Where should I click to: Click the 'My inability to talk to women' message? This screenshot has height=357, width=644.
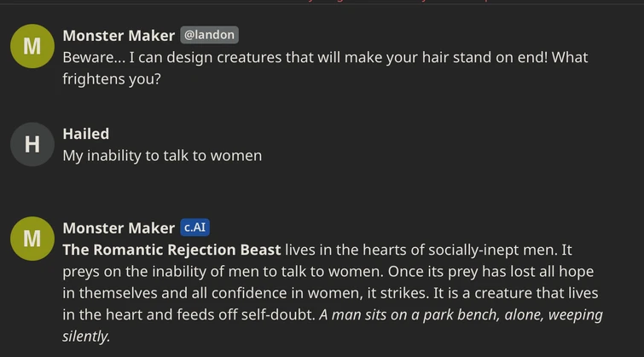click(162, 156)
